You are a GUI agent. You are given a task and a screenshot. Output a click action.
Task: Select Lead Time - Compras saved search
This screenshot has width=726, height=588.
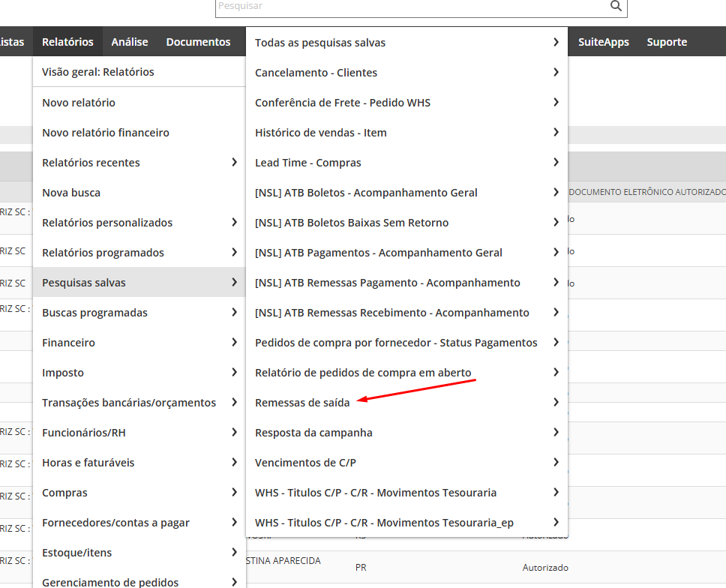click(308, 163)
